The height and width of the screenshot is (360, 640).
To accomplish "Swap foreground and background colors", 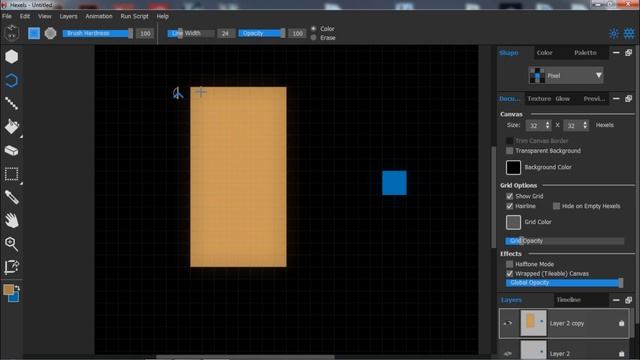I will pyautogui.click(x=17, y=288).
